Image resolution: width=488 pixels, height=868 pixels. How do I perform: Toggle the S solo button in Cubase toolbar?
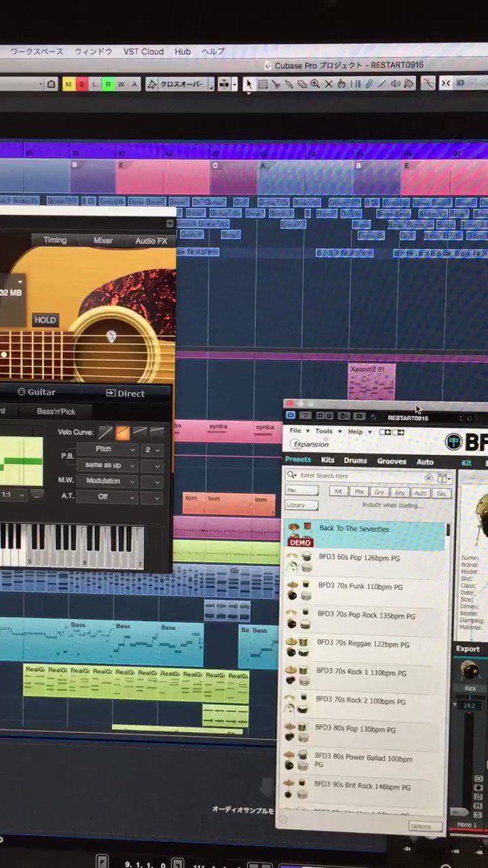(x=82, y=84)
